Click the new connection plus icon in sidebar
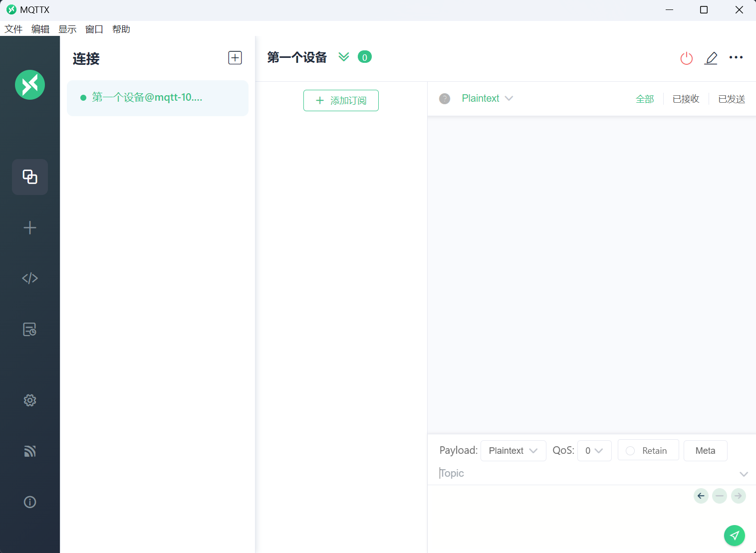The width and height of the screenshot is (756, 553). [x=30, y=228]
